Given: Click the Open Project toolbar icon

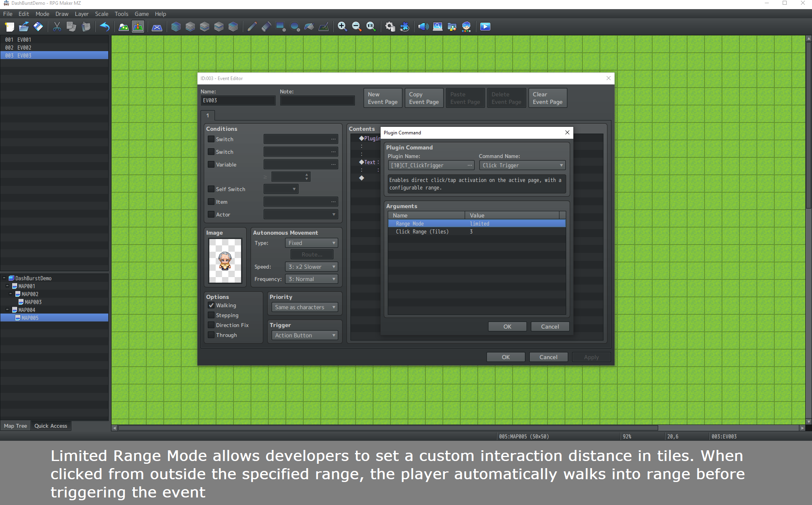Looking at the screenshot, I should [24, 27].
